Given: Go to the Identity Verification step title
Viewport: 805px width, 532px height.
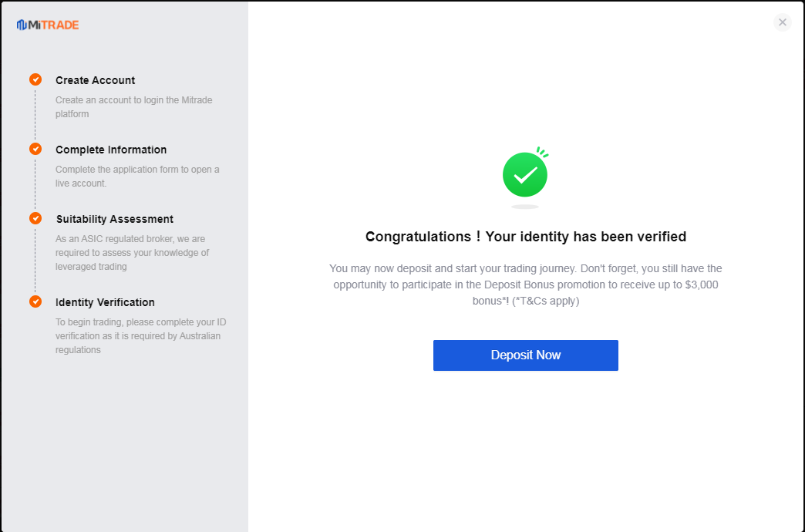Looking at the screenshot, I should [105, 302].
